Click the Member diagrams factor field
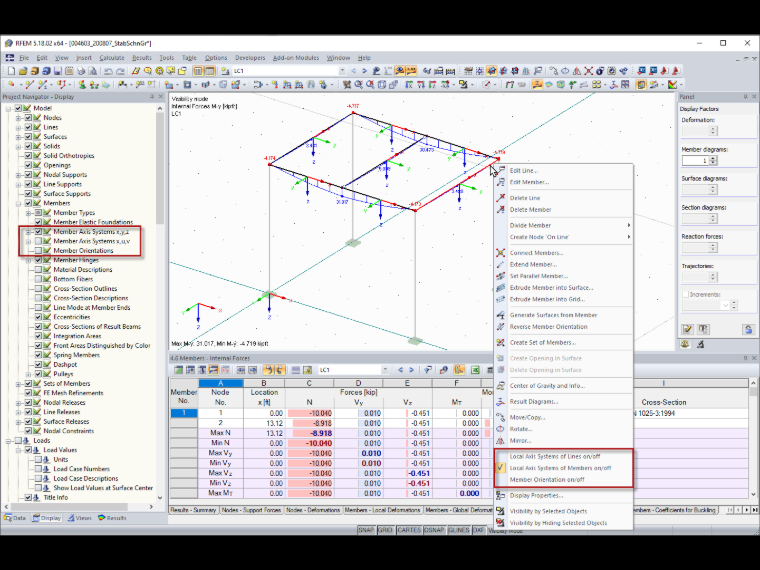The image size is (760, 570). pyautogui.click(x=696, y=160)
